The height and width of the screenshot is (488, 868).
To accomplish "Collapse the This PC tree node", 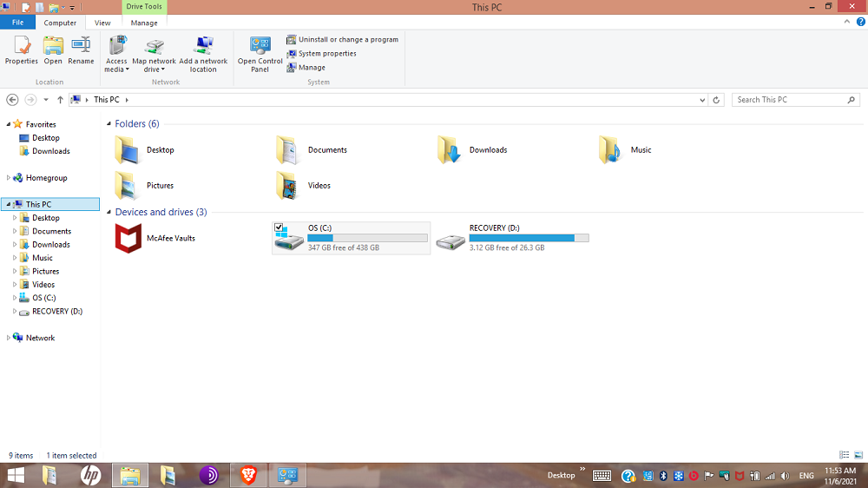I will click(x=8, y=204).
